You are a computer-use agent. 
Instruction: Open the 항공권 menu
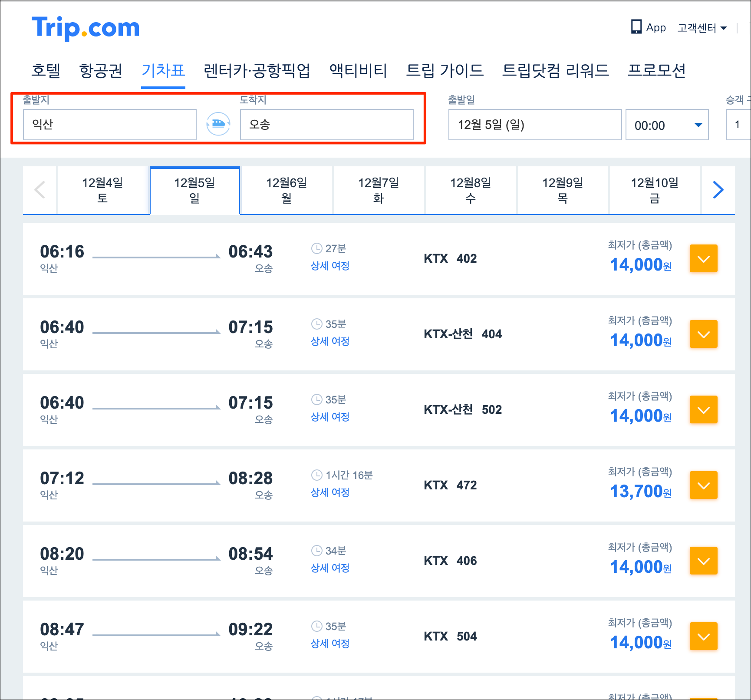(x=101, y=70)
